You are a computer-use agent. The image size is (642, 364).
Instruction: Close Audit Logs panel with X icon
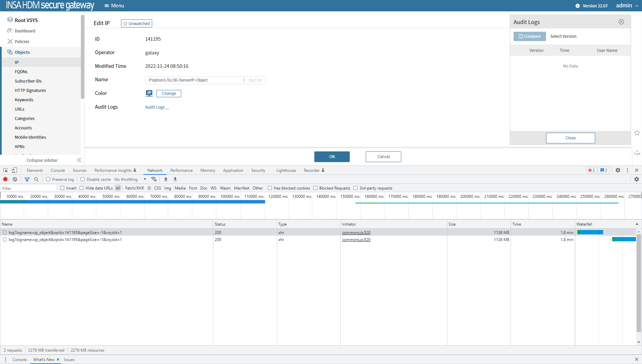pyautogui.click(x=621, y=22)
